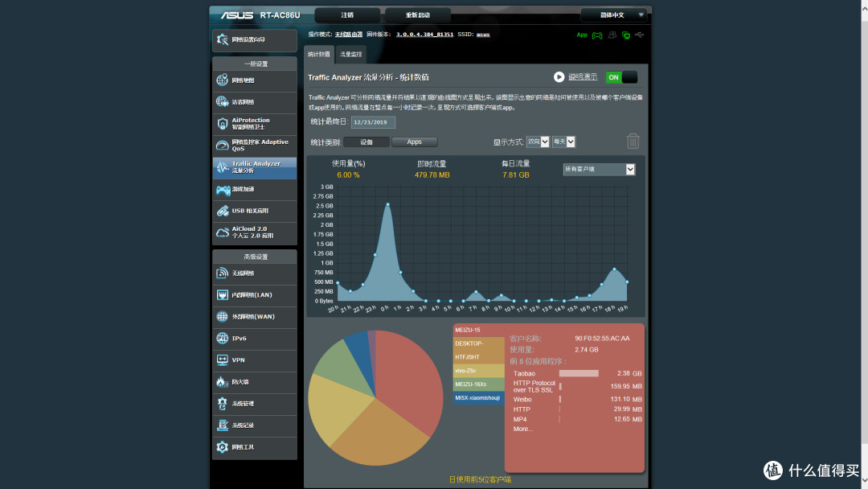Switch to the 流量监控 tab
This screenshot has height=489, width=868.
(x=351, y=54)
